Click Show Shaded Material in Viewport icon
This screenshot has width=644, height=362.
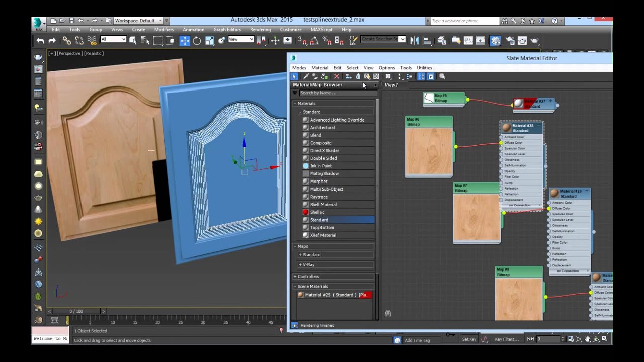(x=367, y=76)
